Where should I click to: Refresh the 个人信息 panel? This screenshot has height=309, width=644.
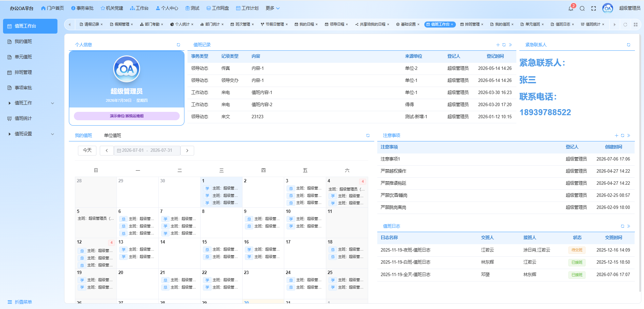tap(178, 45)
